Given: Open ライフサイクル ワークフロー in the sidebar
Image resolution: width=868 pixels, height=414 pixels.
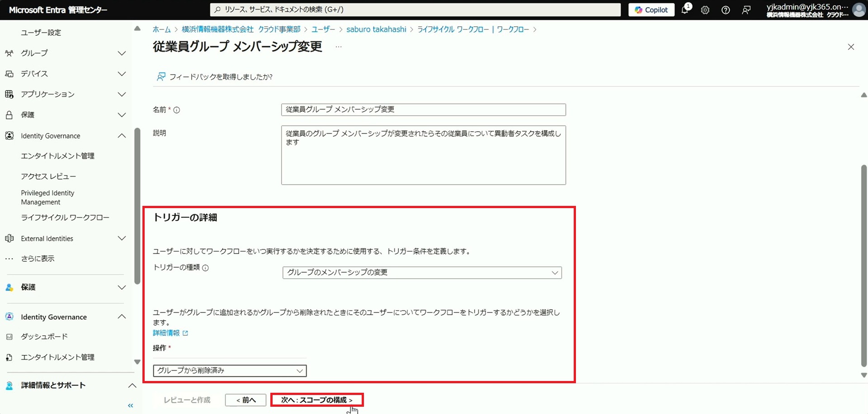Looking at the screenshot, I should coord(65,218).
